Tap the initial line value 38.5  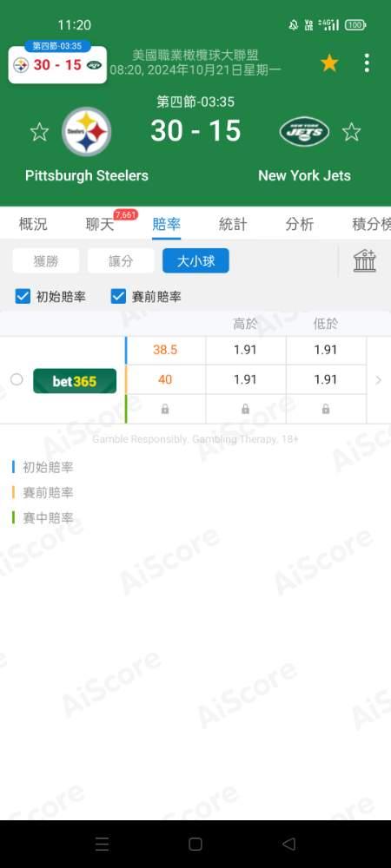point(165,350)
